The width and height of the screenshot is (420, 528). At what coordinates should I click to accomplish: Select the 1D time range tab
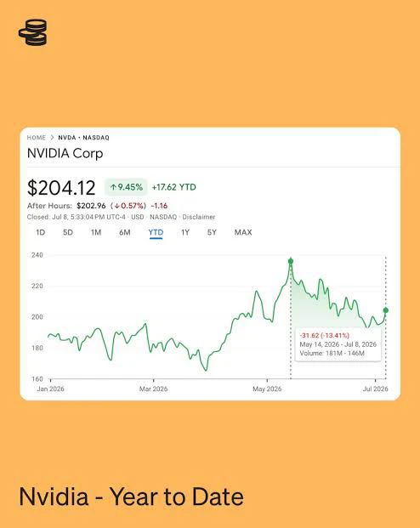coord(41,232)
